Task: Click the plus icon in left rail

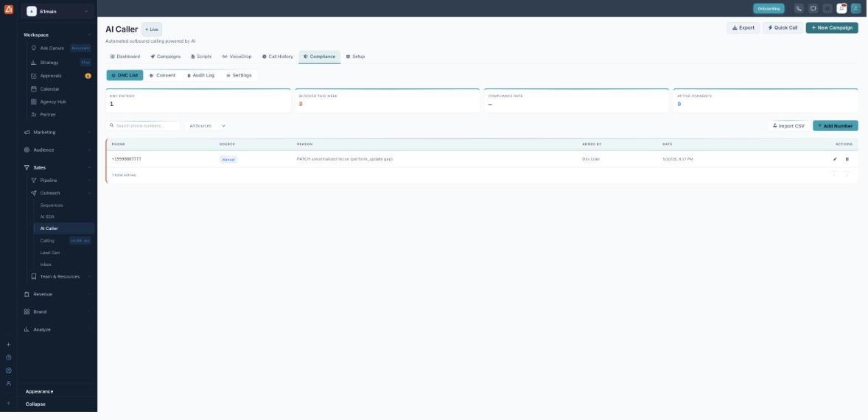Action: coord(8,345)
